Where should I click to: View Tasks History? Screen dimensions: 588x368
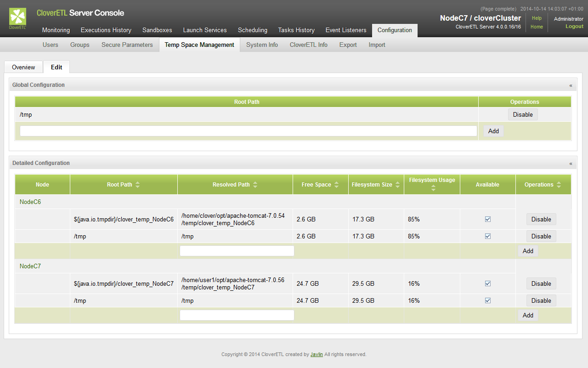tap(296, 30)
